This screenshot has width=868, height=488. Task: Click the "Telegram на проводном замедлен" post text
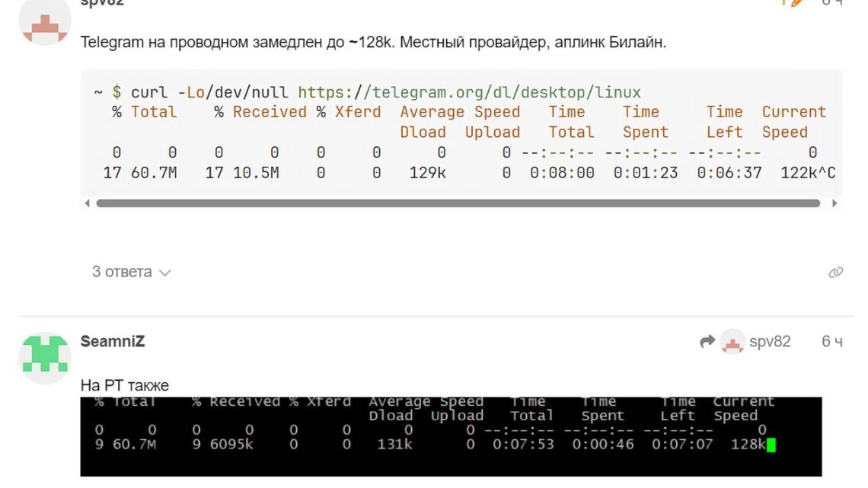(373, 43)
